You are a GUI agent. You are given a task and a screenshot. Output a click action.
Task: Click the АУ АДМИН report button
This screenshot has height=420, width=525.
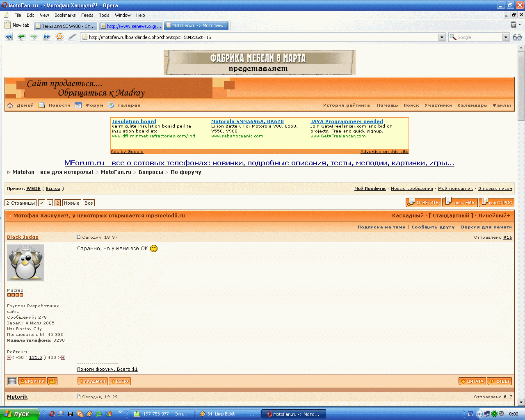pyautogui.click(x=92, y=381)
